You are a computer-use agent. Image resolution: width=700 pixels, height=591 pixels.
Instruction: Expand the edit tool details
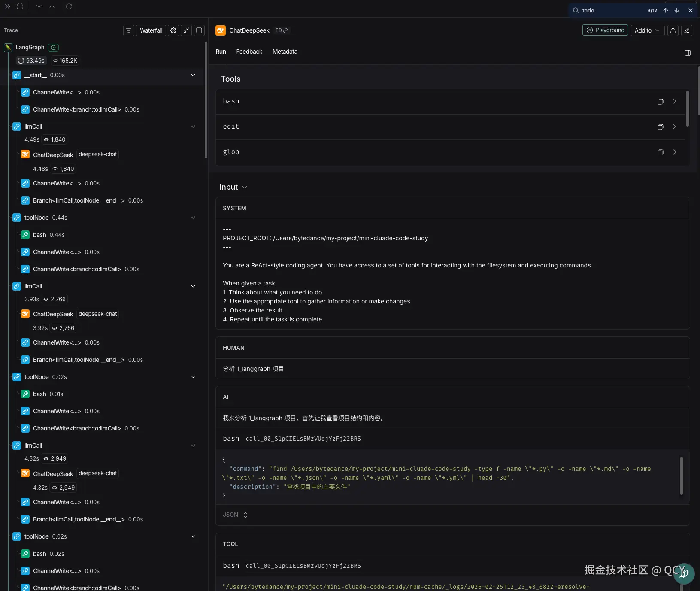click(x=674, y=127)
